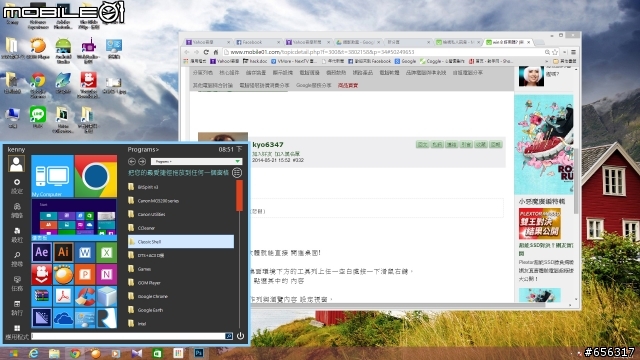Launch the red video downloader camera tile

[x=42, y=274]
